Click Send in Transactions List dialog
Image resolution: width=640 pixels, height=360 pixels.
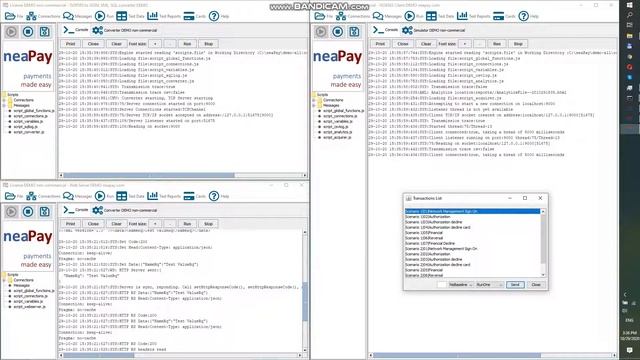pos(515,284)
